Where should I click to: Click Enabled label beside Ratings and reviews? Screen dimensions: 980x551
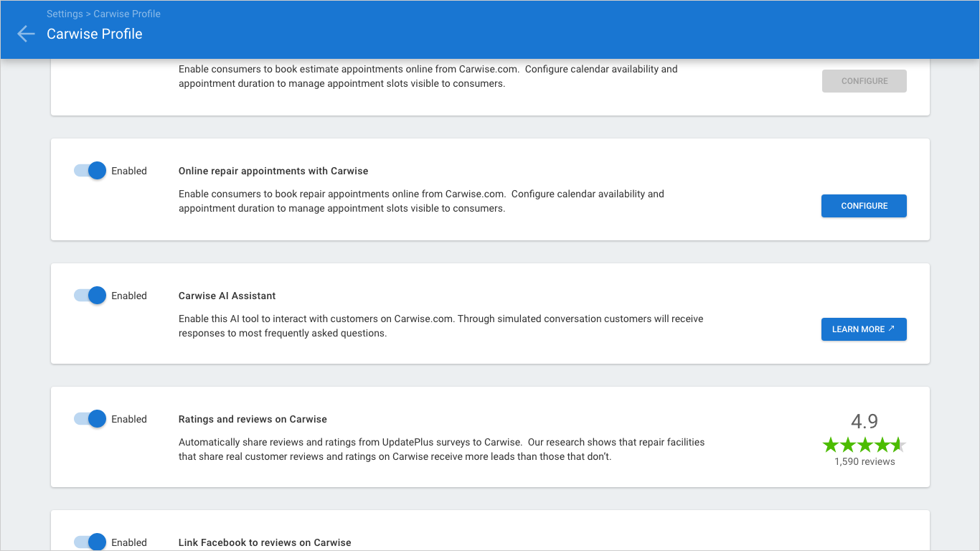coord(129,419)
